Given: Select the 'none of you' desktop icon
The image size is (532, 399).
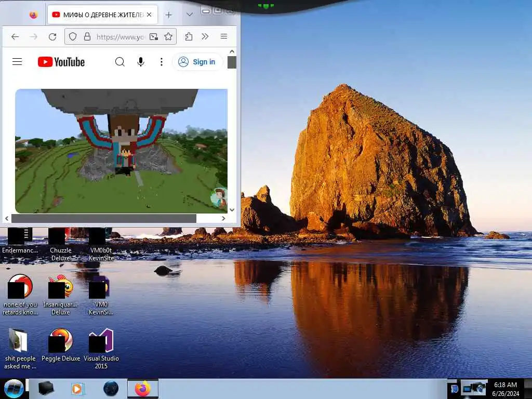Looking at the screenshot, I should pyautogui.click(x=20, y=295).
